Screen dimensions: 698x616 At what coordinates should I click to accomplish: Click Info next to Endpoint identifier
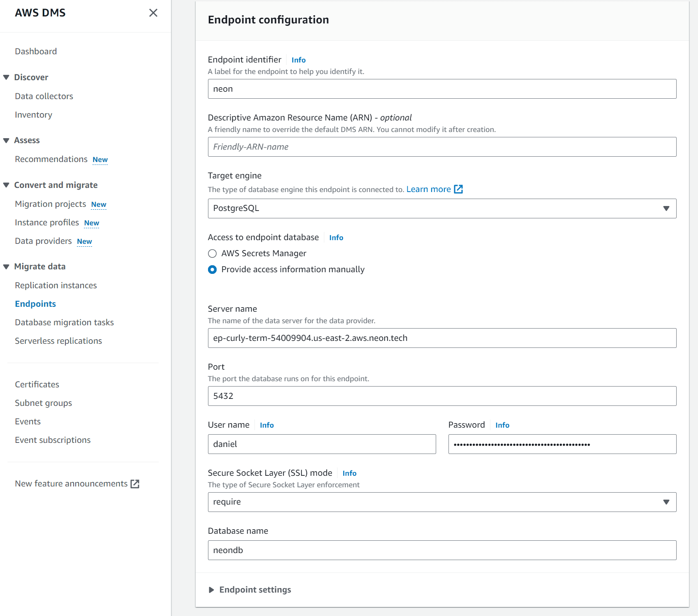coord(298,60)
